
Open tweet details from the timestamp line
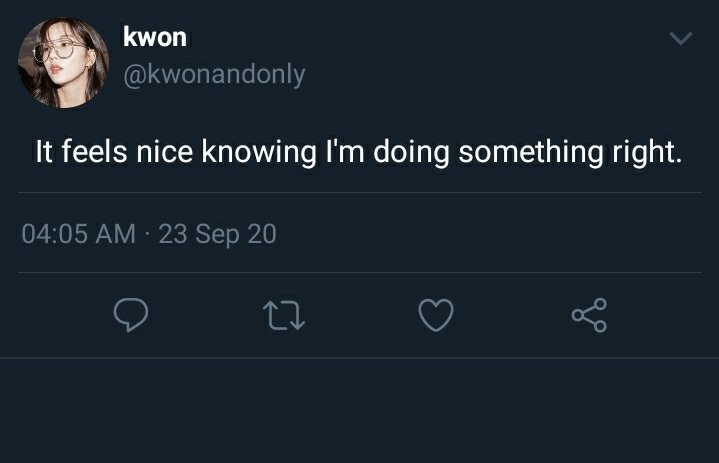pos(149,234)
